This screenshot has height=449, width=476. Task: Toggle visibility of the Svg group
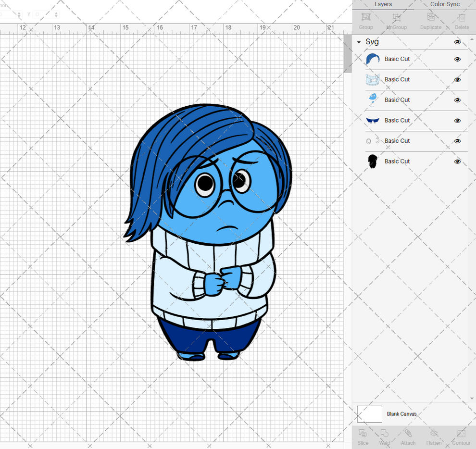(457, 42)
